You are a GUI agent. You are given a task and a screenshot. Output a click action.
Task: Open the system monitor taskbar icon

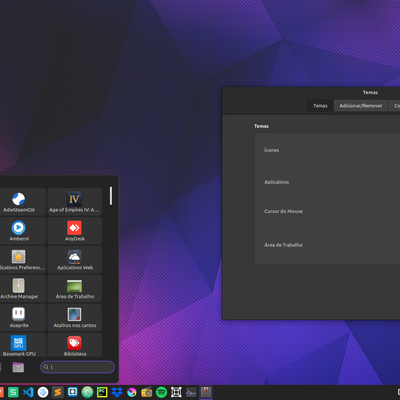tap(191, 392)
